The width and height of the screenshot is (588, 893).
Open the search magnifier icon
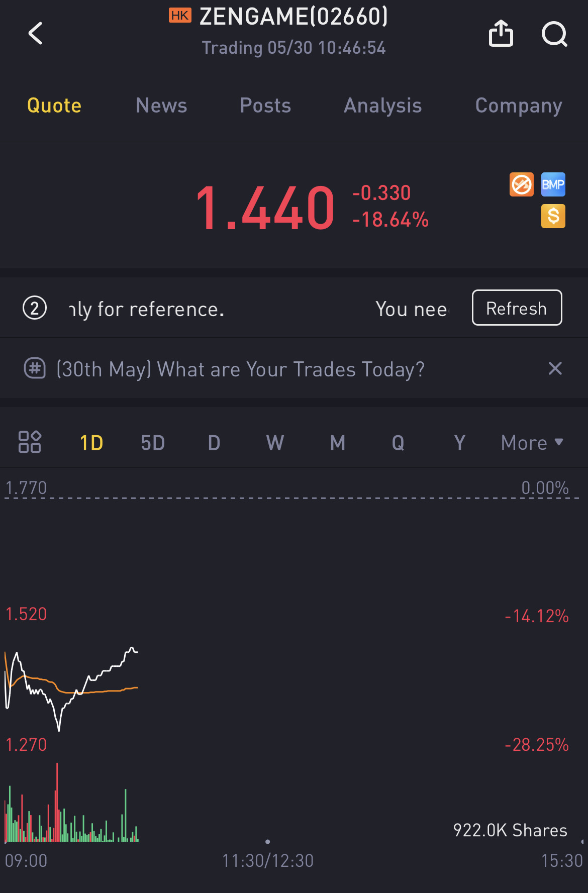coord(554,34)
